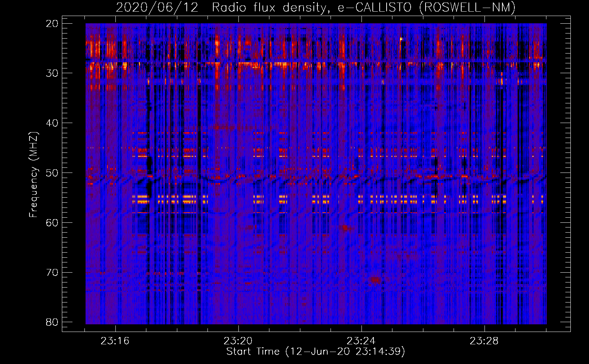Click the frequency tick label '80'
The height and width of the screenshot is (364, 589).
52,322
